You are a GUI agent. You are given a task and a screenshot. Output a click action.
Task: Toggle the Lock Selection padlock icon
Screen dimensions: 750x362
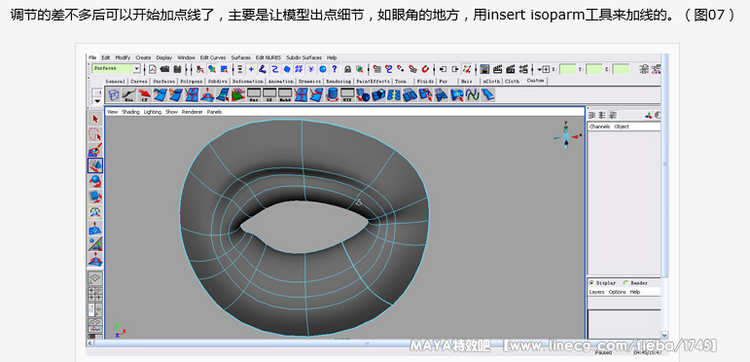tap(348, 69)
